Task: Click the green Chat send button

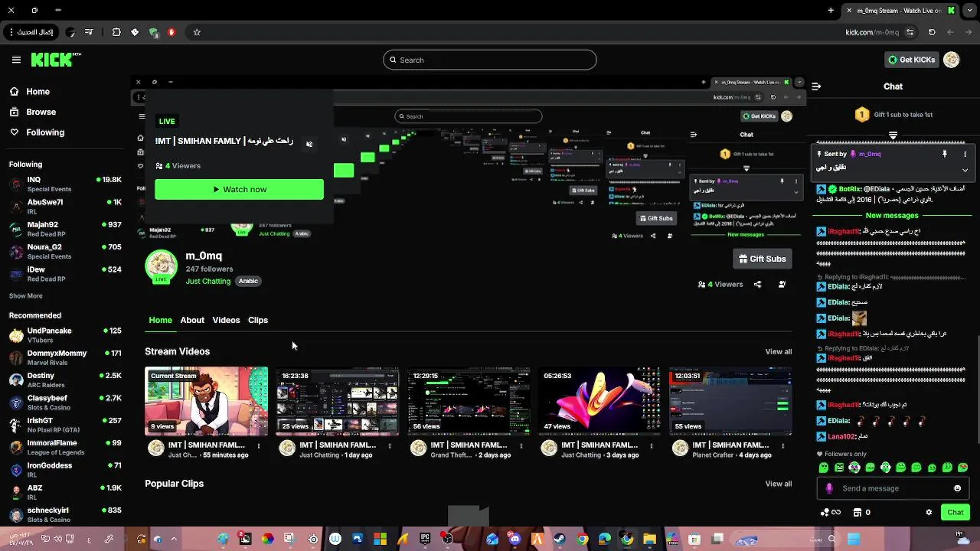Action: [x=955, y=513]
